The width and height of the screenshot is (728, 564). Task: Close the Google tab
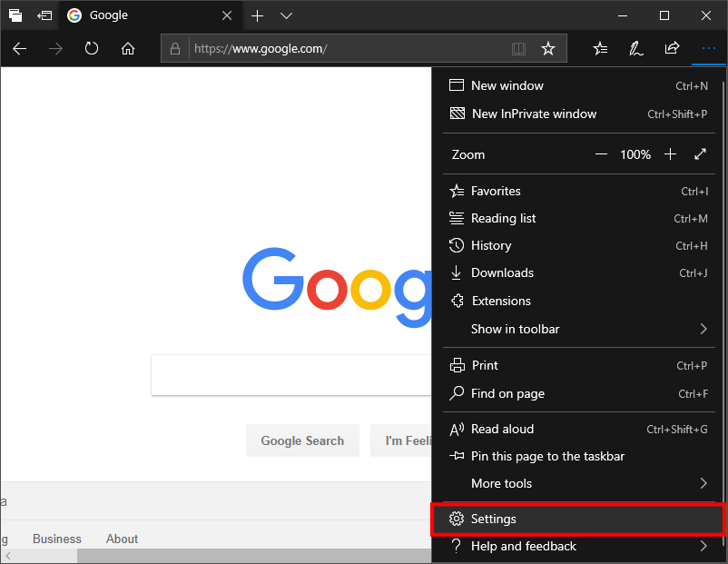click(x=227, y=15)
